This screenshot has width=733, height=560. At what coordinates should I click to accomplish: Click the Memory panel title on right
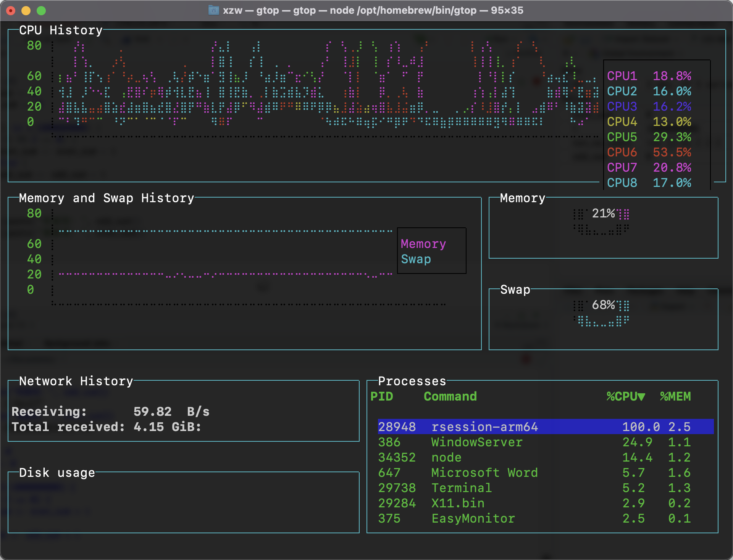(x=523, y=198)
